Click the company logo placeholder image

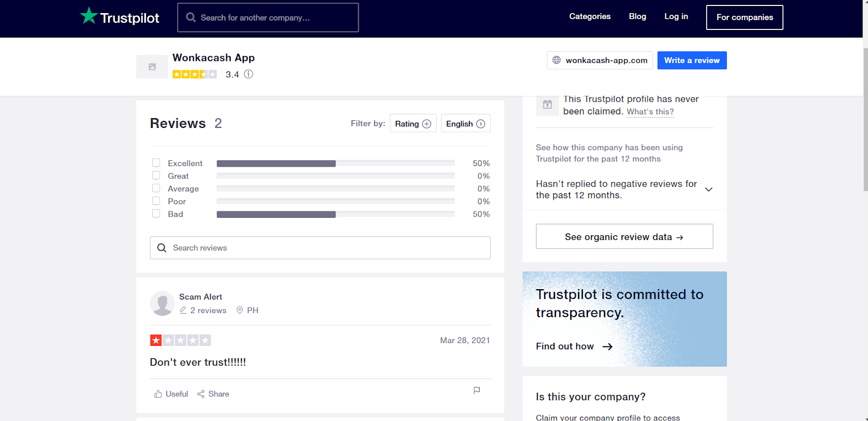(x=152, y=66)
